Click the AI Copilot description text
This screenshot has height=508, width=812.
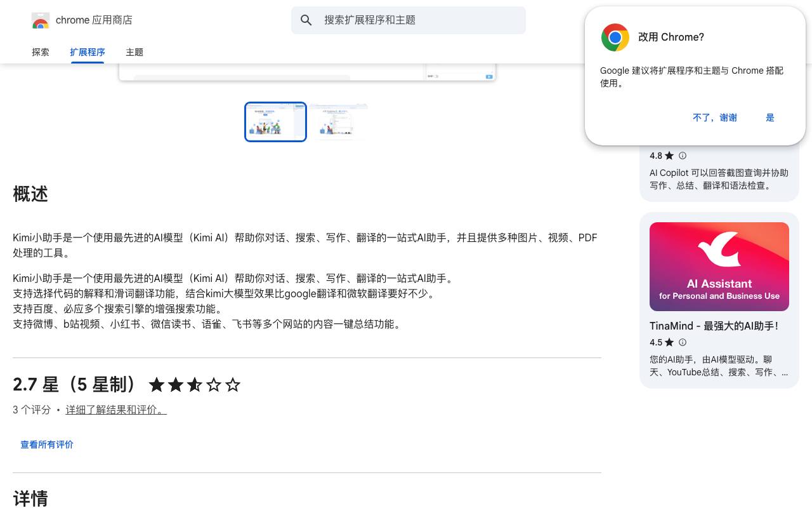[719, 179]
